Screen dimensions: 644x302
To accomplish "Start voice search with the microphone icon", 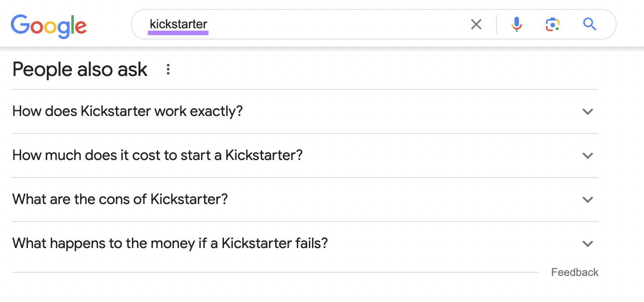I will click(x=517, y=24).
